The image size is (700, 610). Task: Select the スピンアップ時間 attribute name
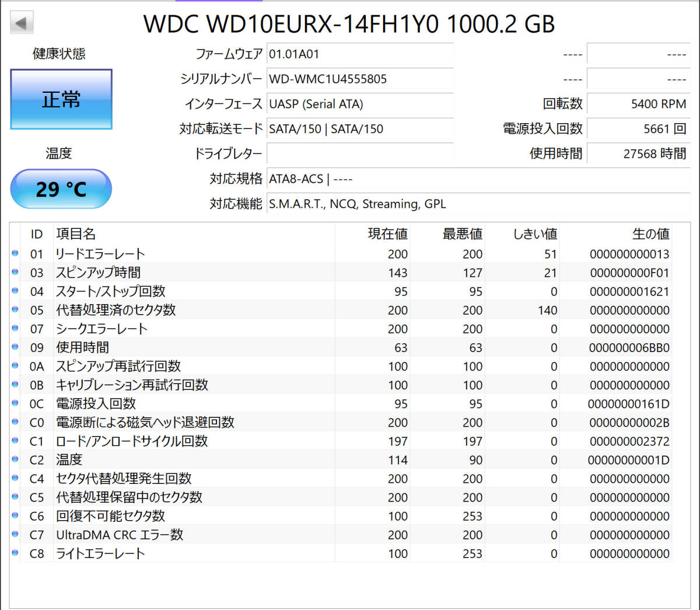click(98, 273)
